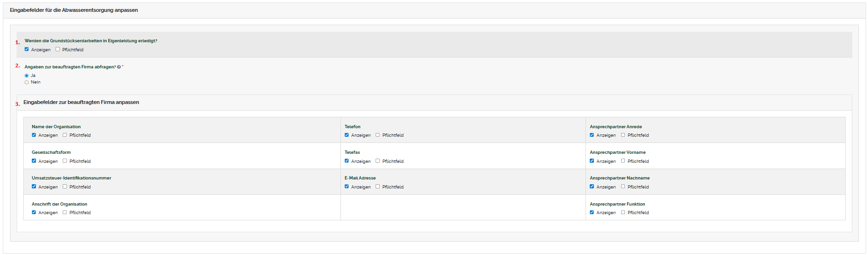This screenshot has height=255, width=868.
Task: Enable Pflichtfeld for Grundstückserdarbeiten in Eigenleistung
Action: (58, 49)
